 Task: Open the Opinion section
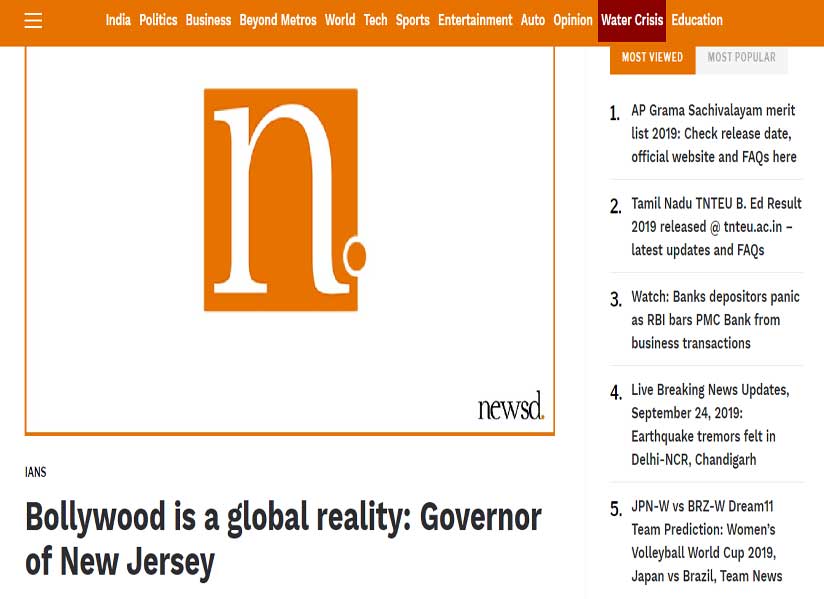pyautogui.click(x=573, y=20)
